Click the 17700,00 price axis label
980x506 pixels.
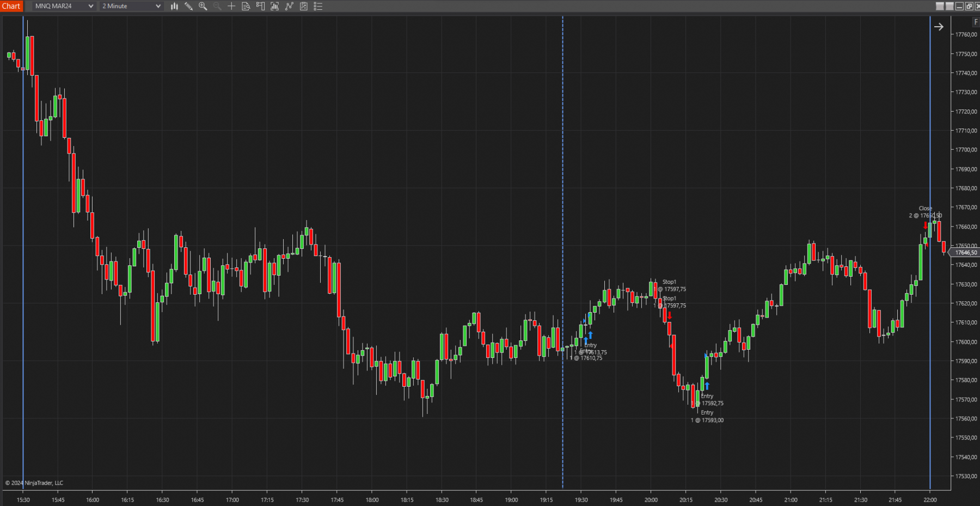point(966,150)
